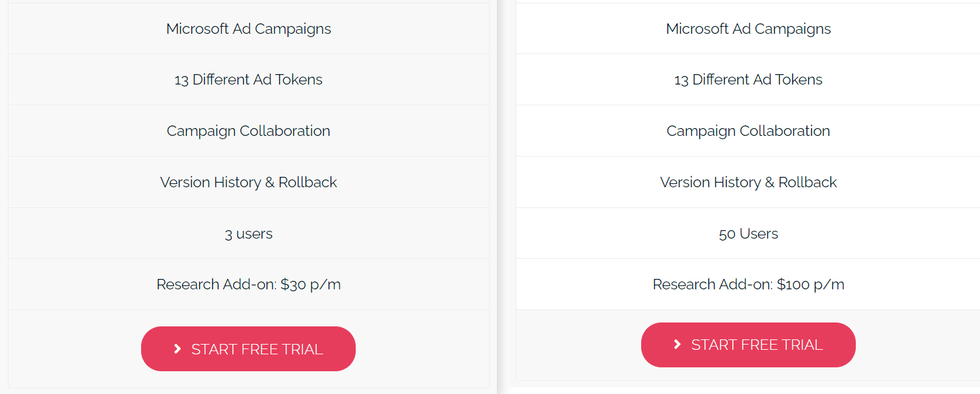Click the 13 Different Ad Tokens feature on the right
Screen dimensions: 980x394
click(x=748, y=79)
